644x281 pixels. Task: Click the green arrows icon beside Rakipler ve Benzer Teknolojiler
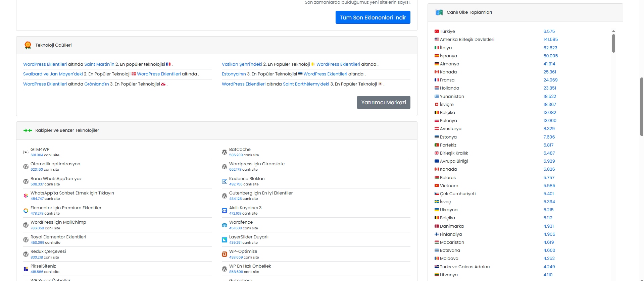coord(28,130)
